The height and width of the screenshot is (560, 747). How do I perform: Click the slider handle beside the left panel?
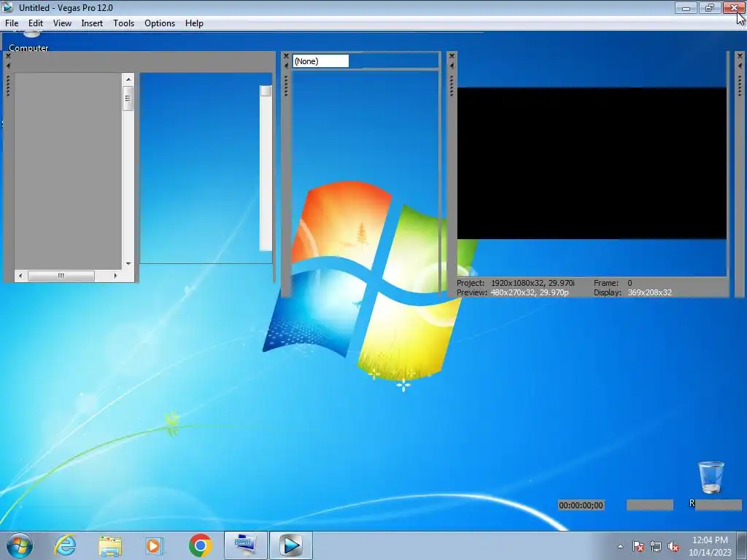tap(266, 91)
